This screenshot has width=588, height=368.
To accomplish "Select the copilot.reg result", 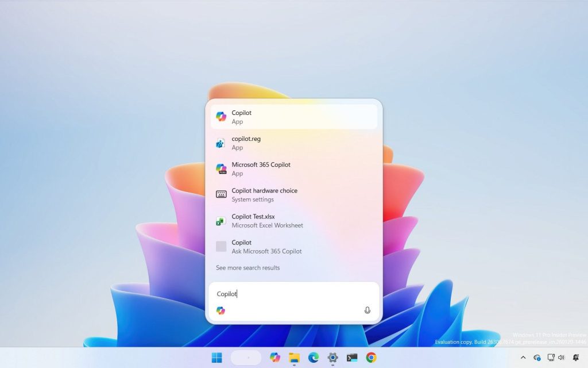I will [x=294, y=143].
